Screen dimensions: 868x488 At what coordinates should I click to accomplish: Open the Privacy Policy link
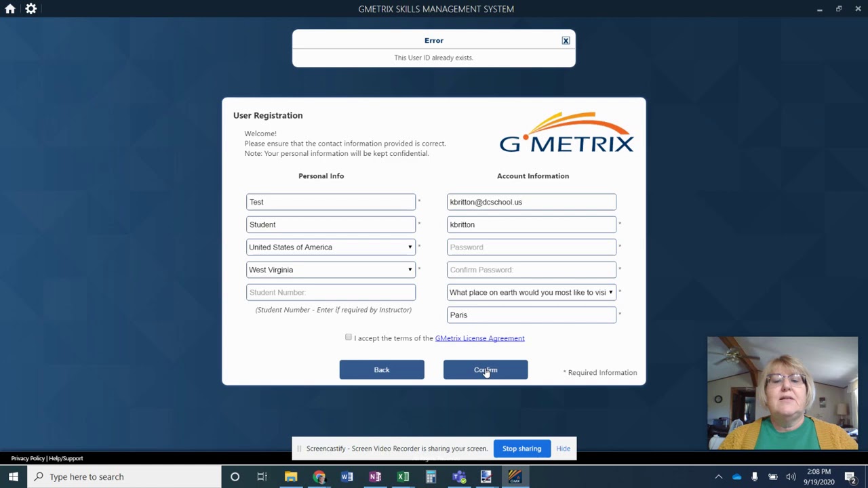(x=28, y=458)
